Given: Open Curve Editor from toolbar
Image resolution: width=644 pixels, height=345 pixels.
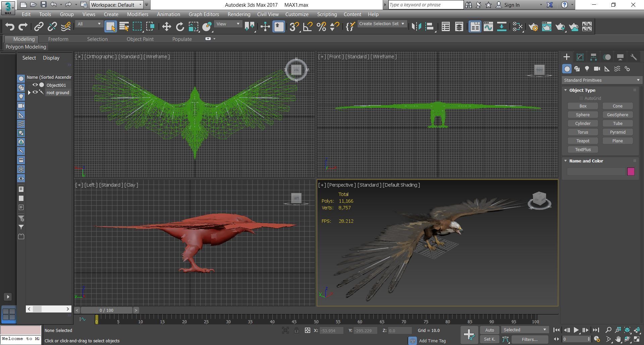Looking at the screenshot, I should click(488, 26).
